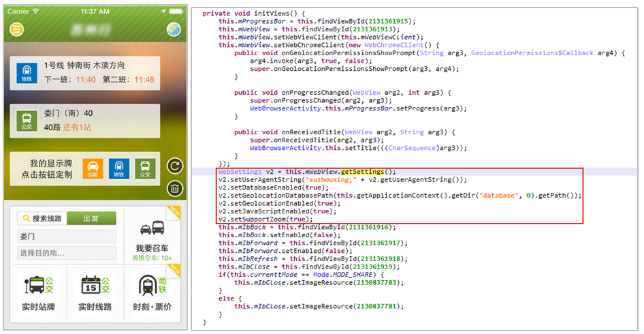Click the 选择目的地 destination field
Viewport: 644px width, 334px height.
click(x=67, y=253)
